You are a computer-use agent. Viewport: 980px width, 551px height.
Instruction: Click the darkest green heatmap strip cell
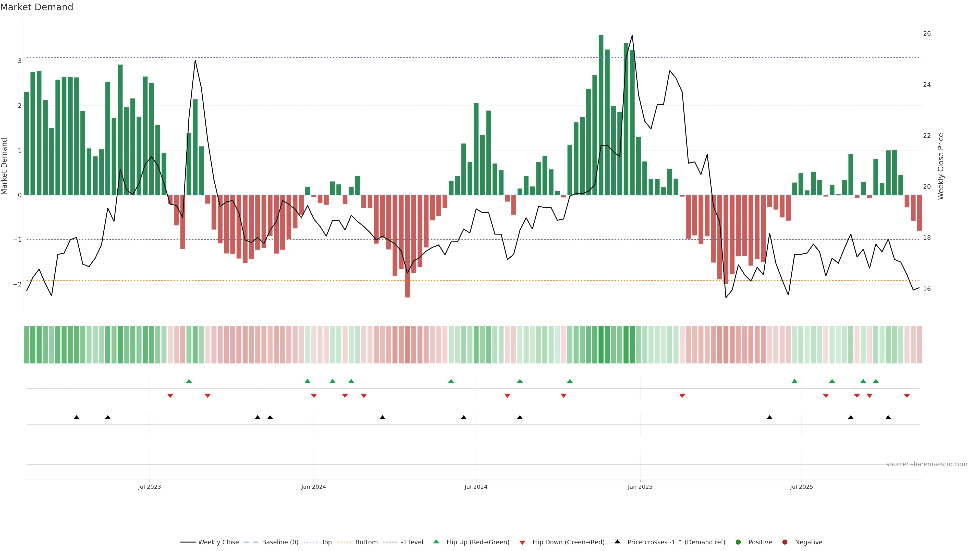click(601, 345)
